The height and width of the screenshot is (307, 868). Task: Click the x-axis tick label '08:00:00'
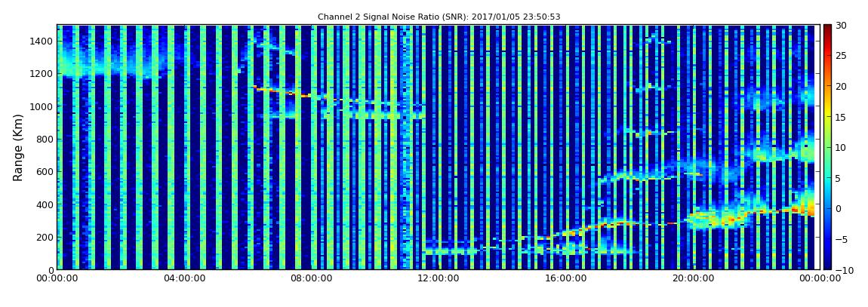(312, 279)
